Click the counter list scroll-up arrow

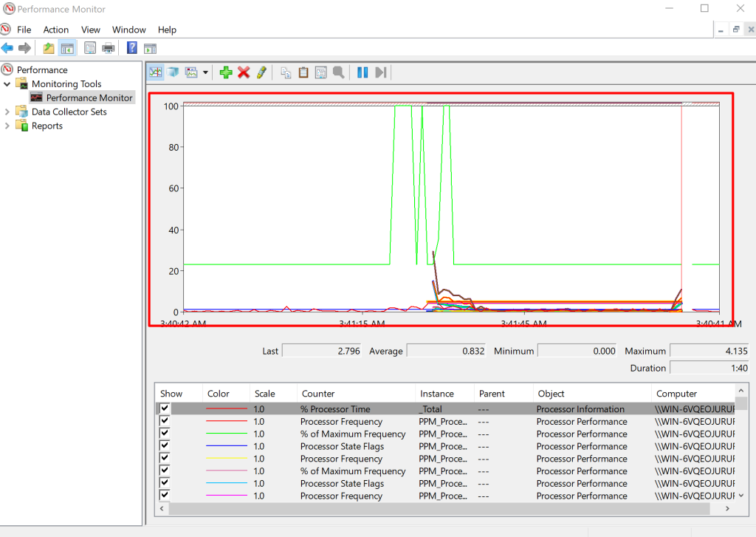(741, 390)
